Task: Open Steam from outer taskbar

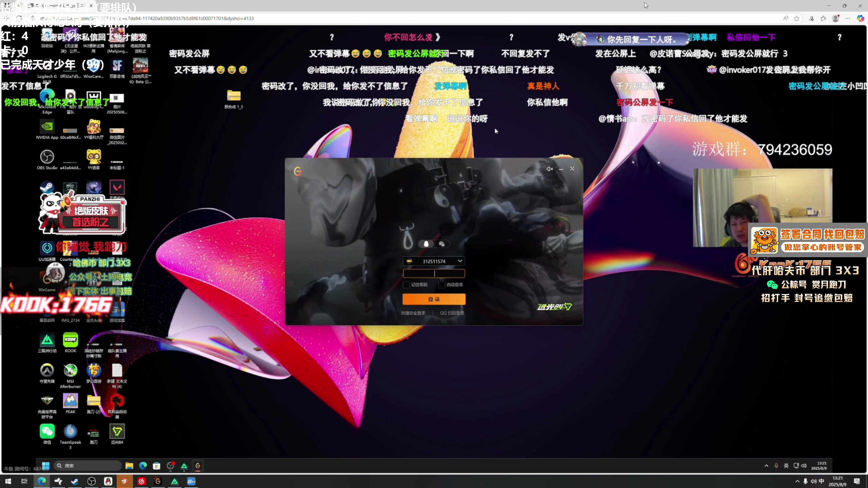Action: [75, 481]
